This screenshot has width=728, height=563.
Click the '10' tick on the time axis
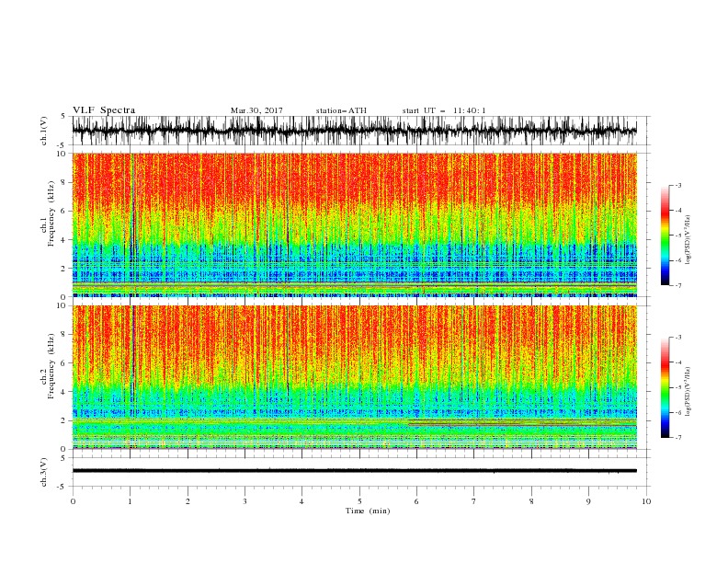pyautogui.click(x=646, y=501)
